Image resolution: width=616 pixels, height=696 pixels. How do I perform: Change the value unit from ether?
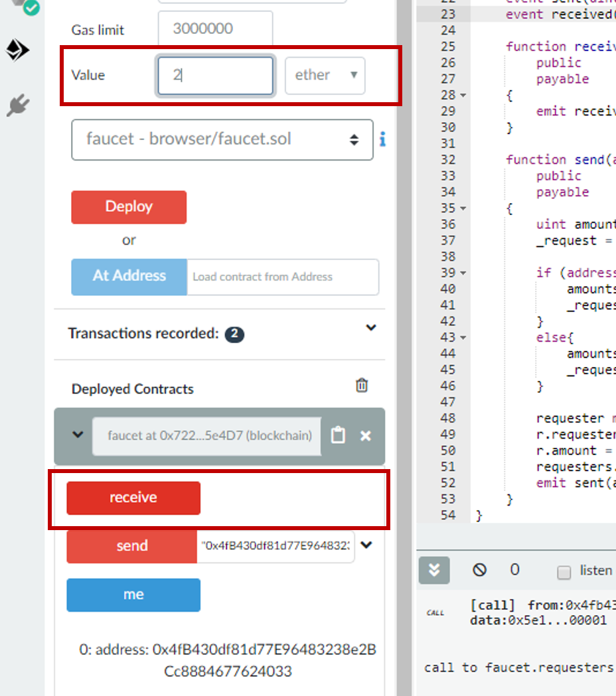tap(325, 75)
